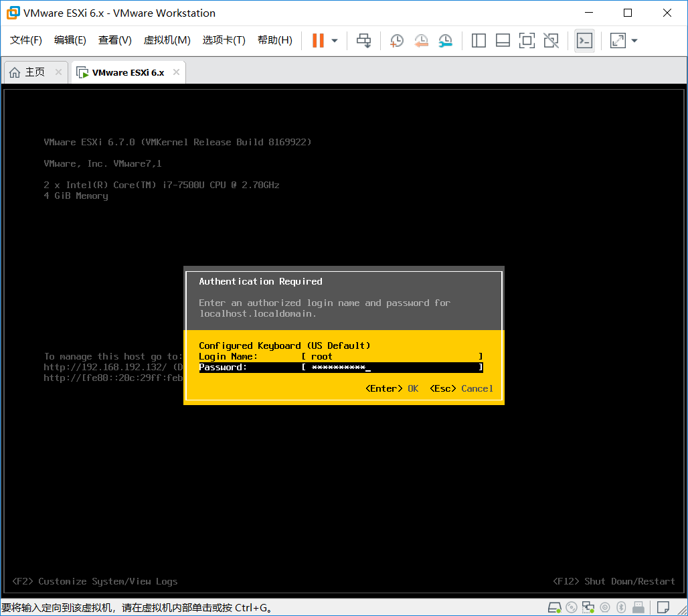This screenshot has height=616, width=688.
Task: Click the pause virtual machine button
Action: pos(318,40)
